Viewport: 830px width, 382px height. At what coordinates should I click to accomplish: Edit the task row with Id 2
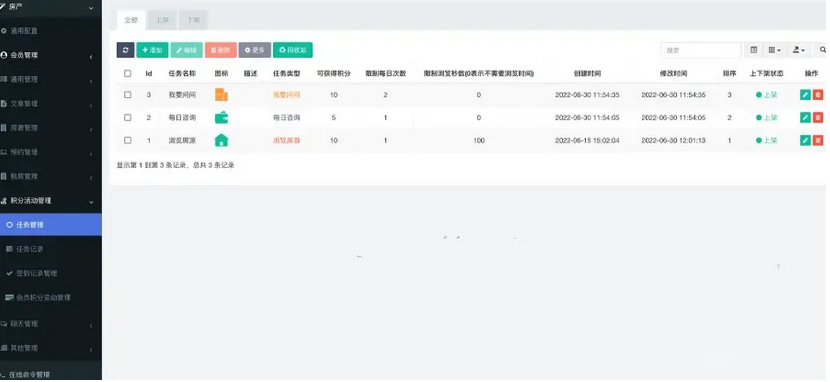point(805,117)
